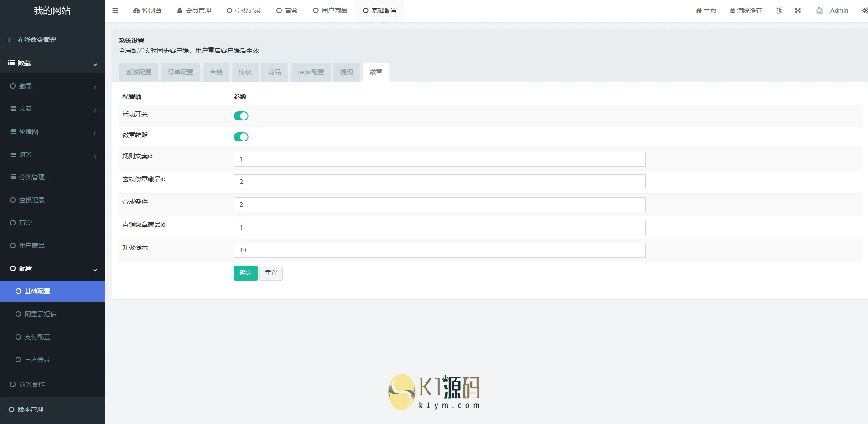Turn off the 活动开关 switch
Image resolution: width=868 pixels, height=424 pixels.
click(241, 116)
